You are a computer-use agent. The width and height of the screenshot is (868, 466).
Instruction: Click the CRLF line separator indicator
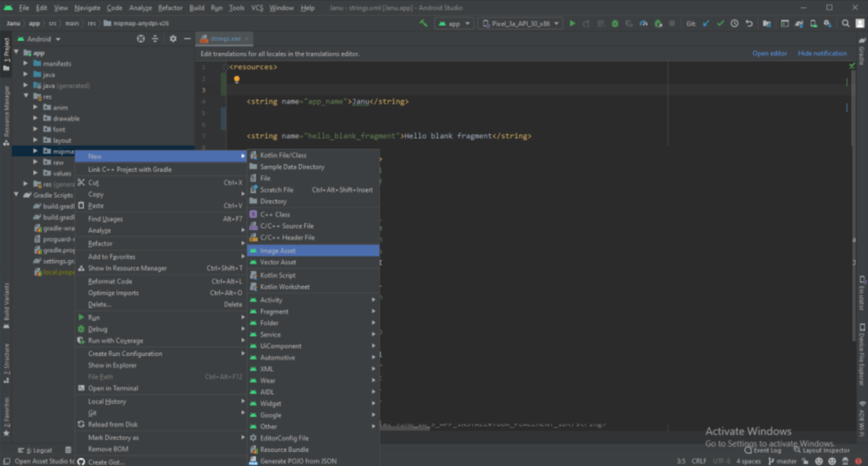699,461
